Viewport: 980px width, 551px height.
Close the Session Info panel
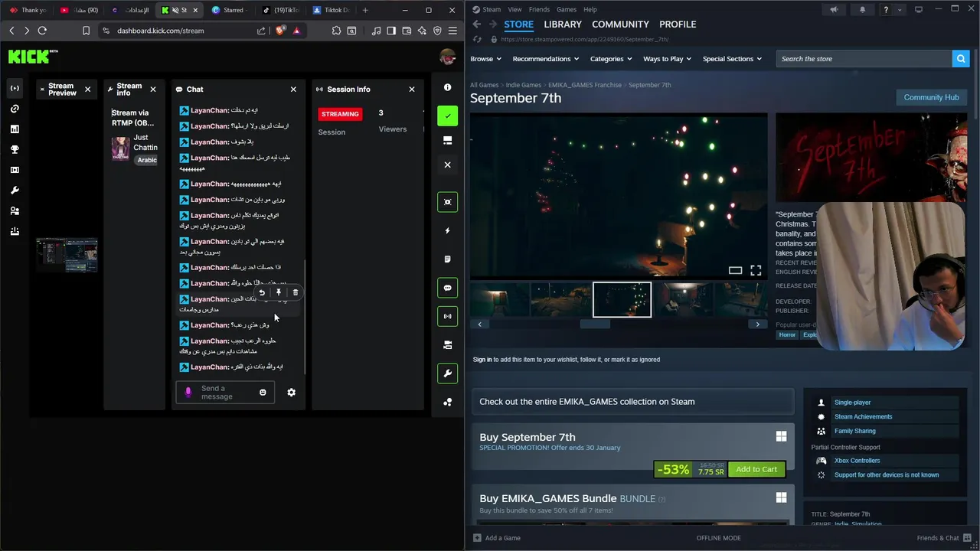412,90
